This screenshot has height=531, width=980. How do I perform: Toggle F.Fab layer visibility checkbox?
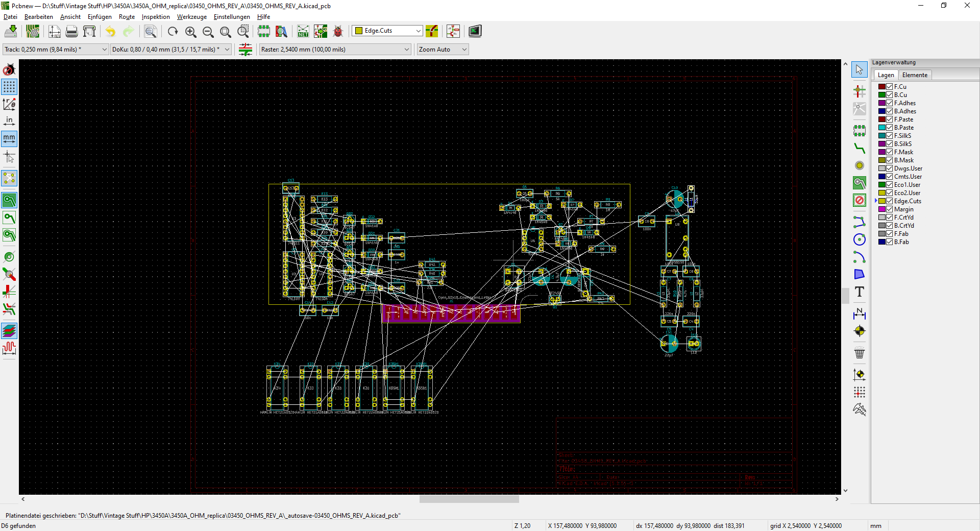889,234
